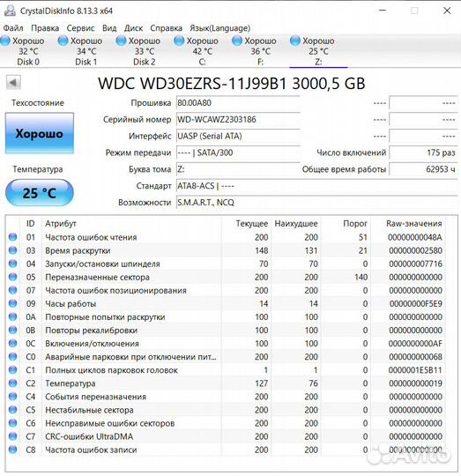This screenshot has width=461, height=476.
Task: Select the Запуски/остановки шпинделя row
Action: [226, 264]
